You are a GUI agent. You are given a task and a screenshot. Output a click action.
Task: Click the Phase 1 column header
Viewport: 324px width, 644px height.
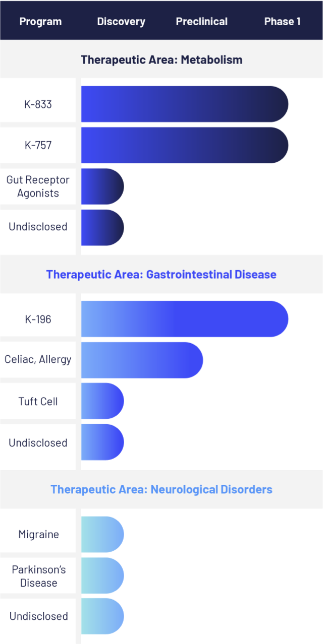click(283, 22)
